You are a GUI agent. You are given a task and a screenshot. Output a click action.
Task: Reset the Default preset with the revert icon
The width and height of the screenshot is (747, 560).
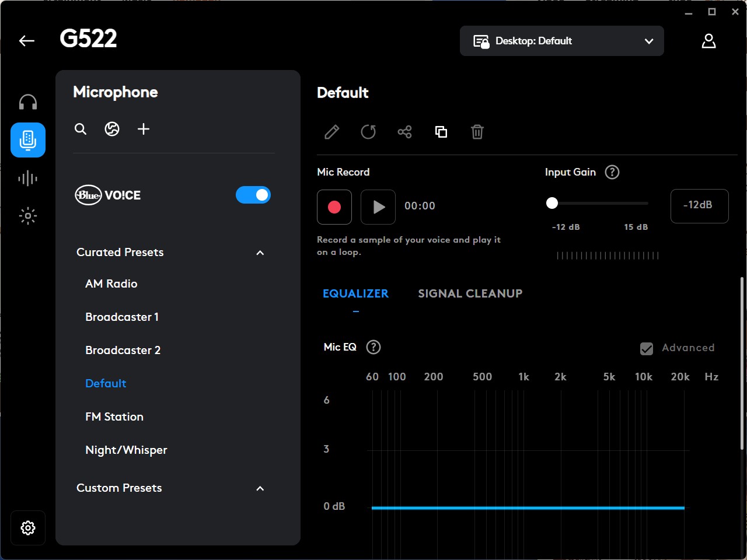click(368, 132)
